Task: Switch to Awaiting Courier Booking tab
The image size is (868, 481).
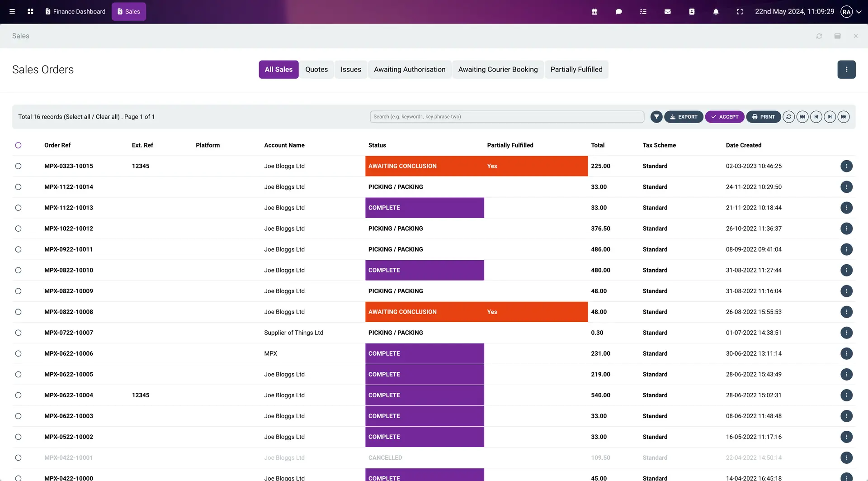Action: [498, 70]
